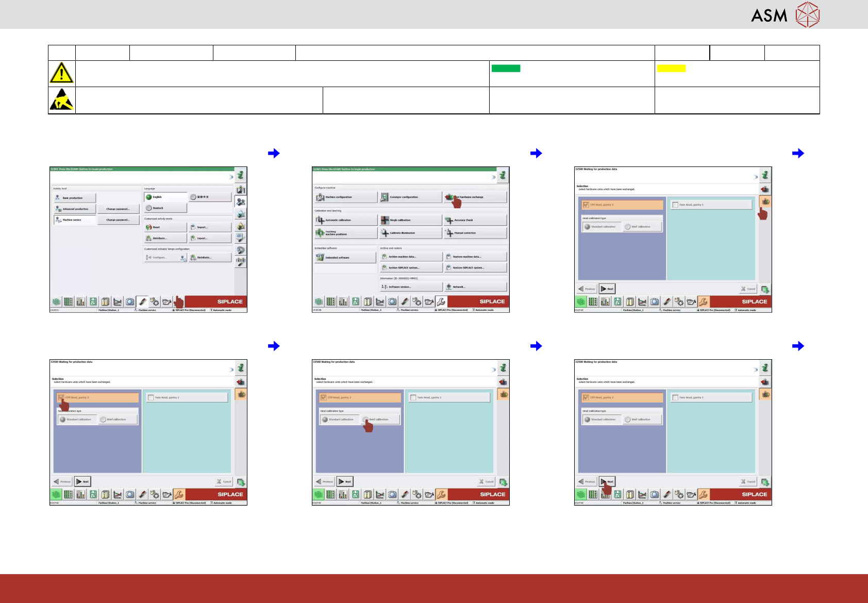This screenshot has width=868, height=603.
Task: Click Previous in the top-right Selection screenshot
Action: 587,289
